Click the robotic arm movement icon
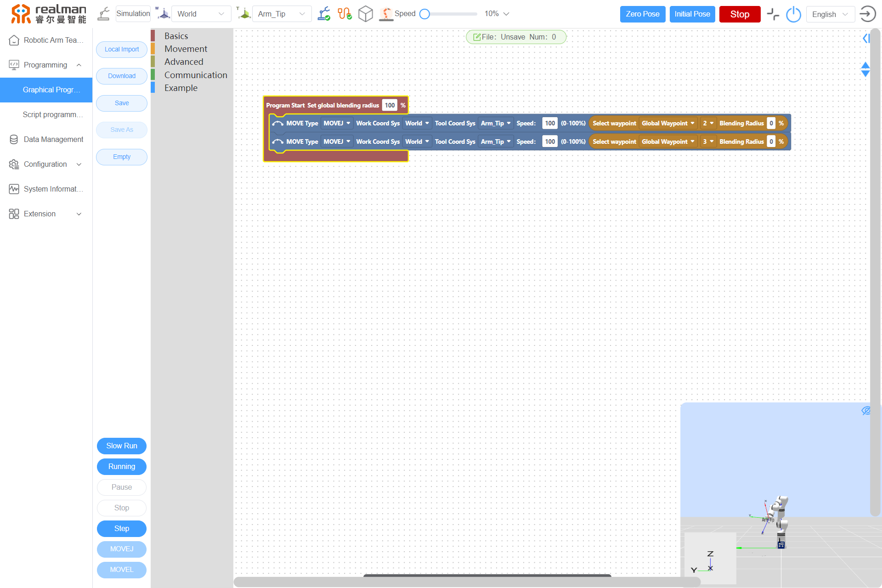This screenshot has height=588, width=882. pos(389,13)
